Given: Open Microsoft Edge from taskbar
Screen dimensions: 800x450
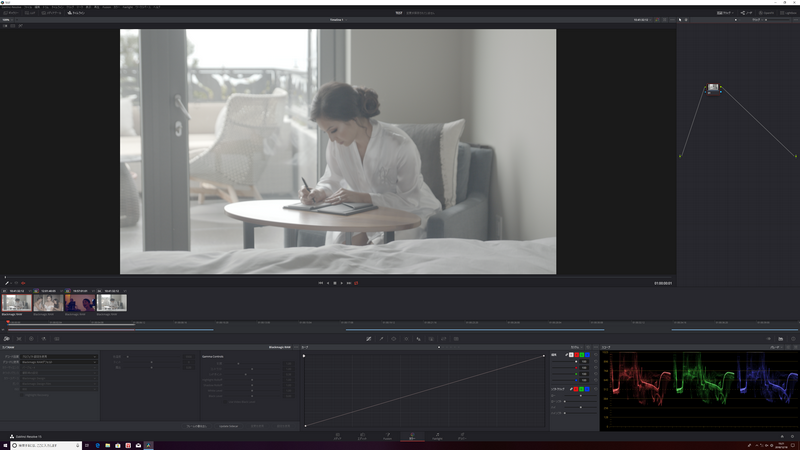Looking at the screenshot, I should point(97,445).
